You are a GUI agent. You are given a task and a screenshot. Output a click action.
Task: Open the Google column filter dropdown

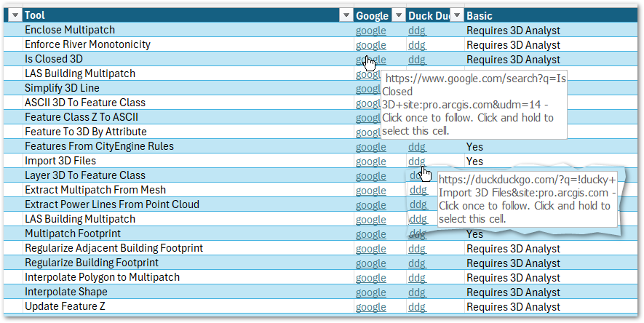[398, 16]
